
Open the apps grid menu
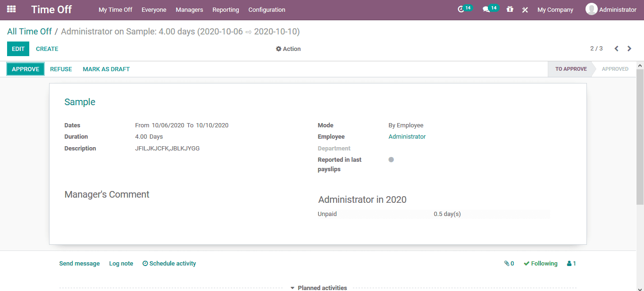(x=10, y=9)
